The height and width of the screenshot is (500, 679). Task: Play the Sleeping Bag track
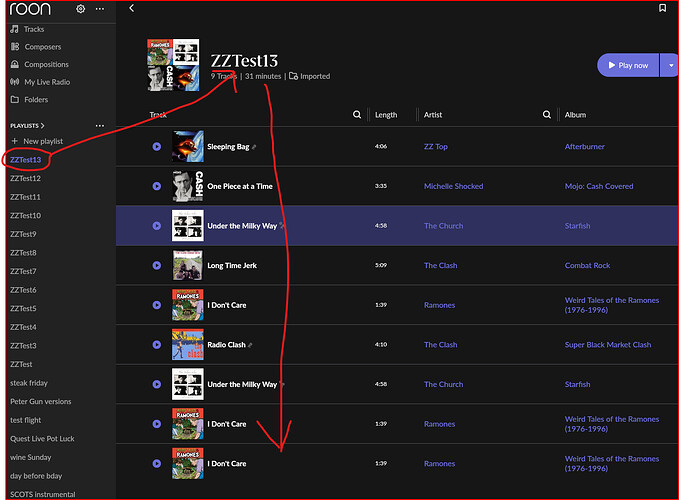(x=157, y=147)
